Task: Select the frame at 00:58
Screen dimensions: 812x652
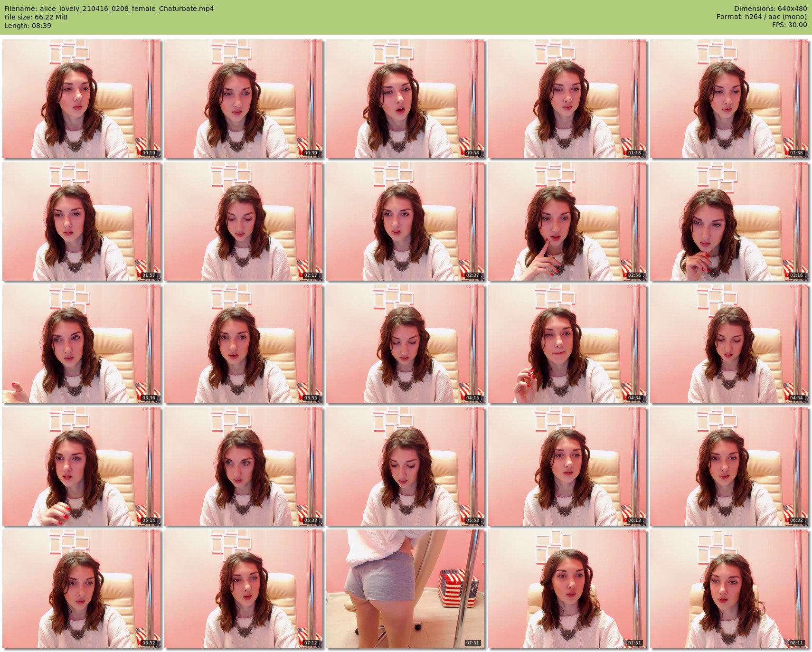Action: tap(405, 99)
